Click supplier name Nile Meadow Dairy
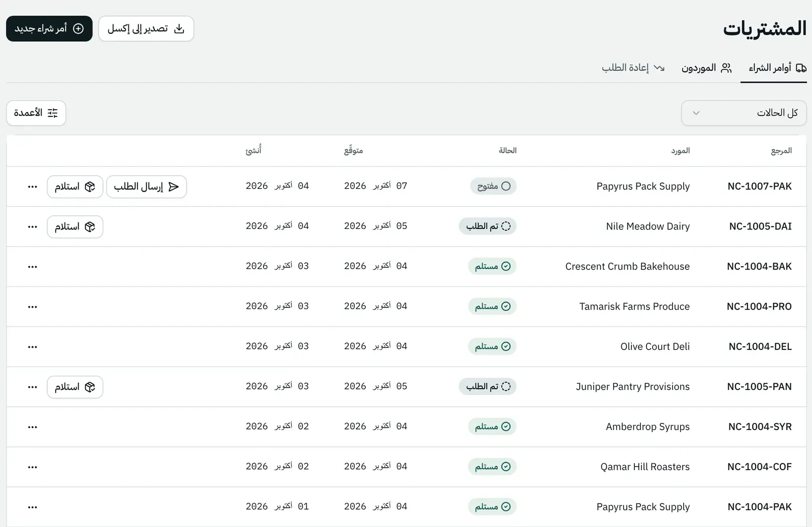This screenshot has width=812, height=527. (648, 226)
